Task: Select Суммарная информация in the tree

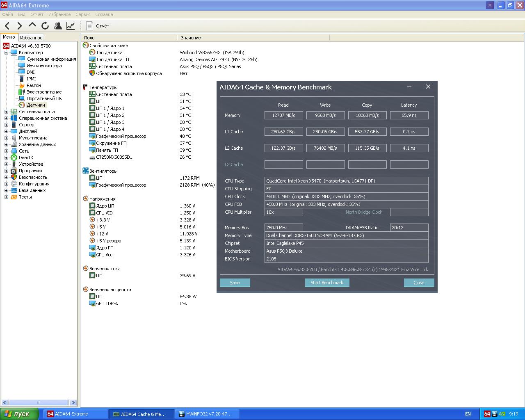Action: (x=51, y=59)
